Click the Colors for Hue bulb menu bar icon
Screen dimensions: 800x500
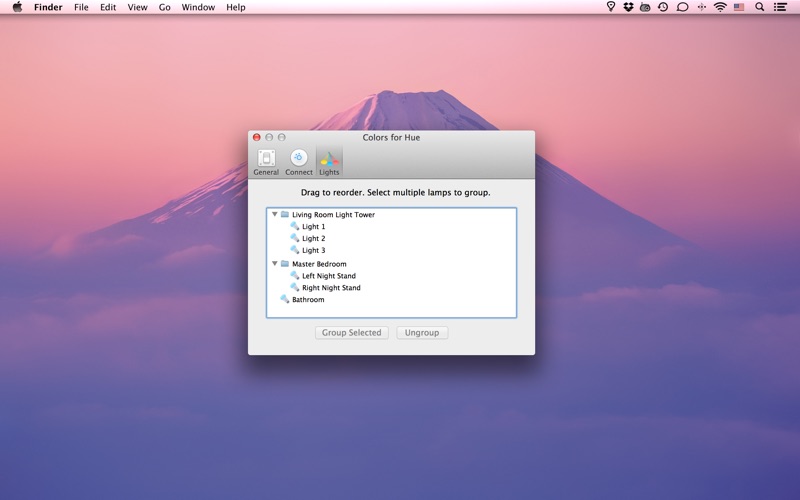click(x=610, y=7)
